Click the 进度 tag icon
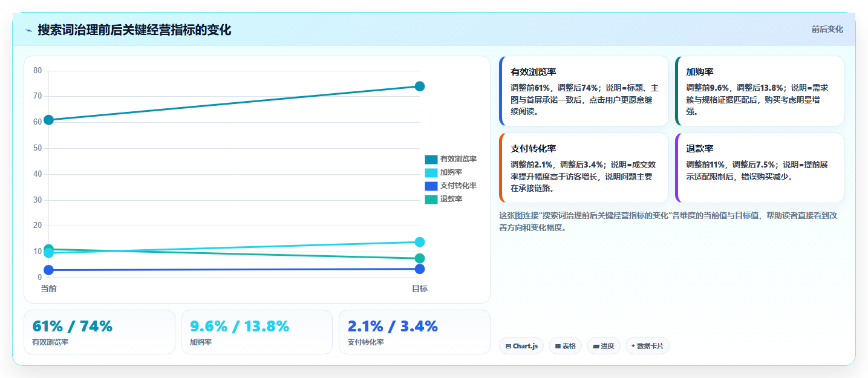Image resolution: width=868 pixels, height=378 pixels. coord(596,346)
